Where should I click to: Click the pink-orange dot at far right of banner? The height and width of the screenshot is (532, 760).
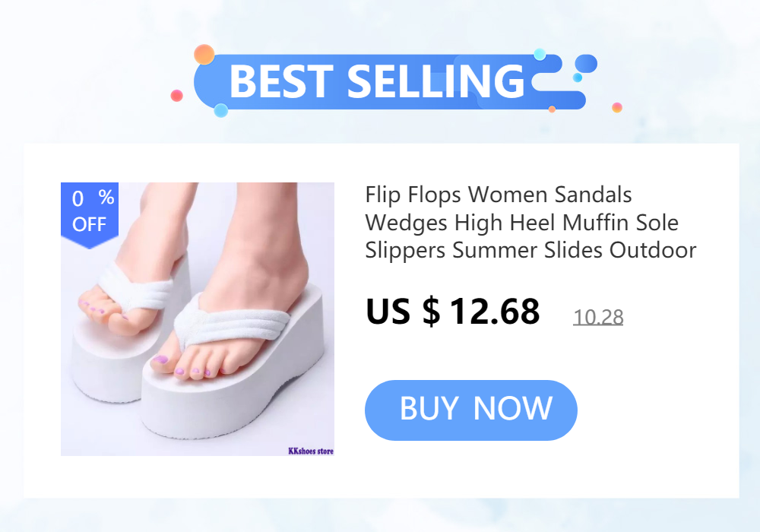pyautogui.click(x=617, y=107)
